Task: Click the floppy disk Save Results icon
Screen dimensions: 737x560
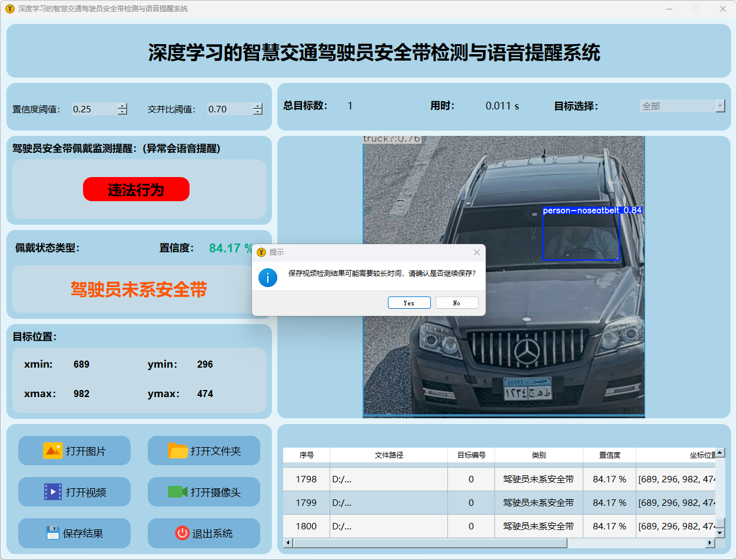Action: click(53, 533)
